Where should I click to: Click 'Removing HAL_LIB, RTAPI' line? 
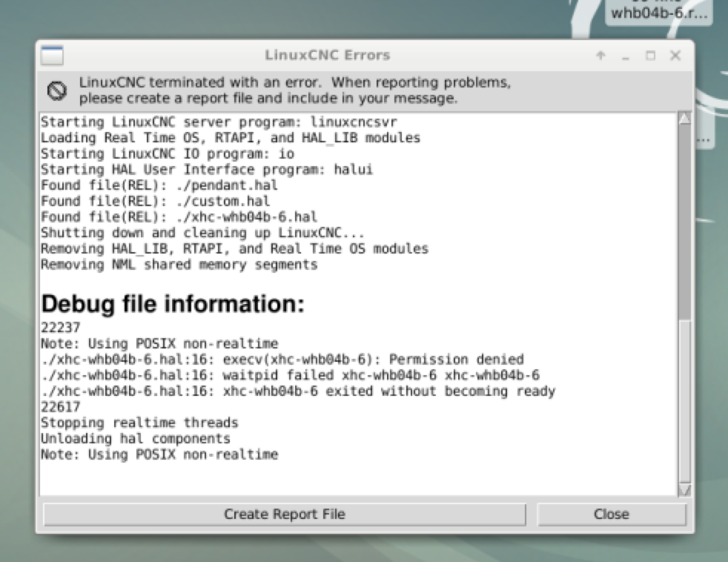click(234, 248)
